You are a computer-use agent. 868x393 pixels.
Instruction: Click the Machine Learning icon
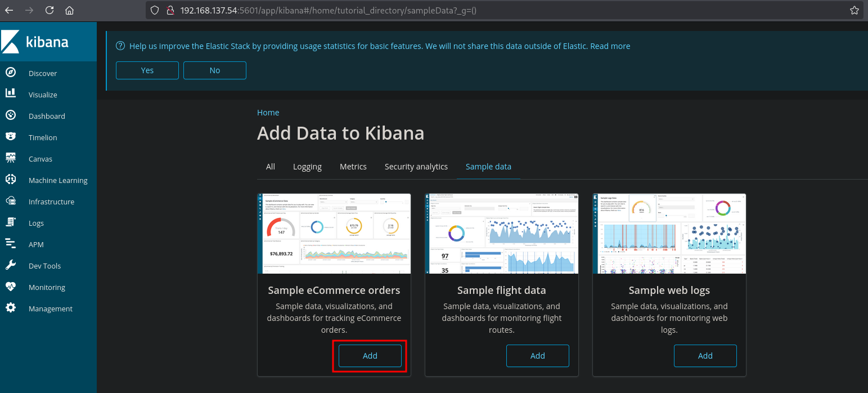click(10, 180)
